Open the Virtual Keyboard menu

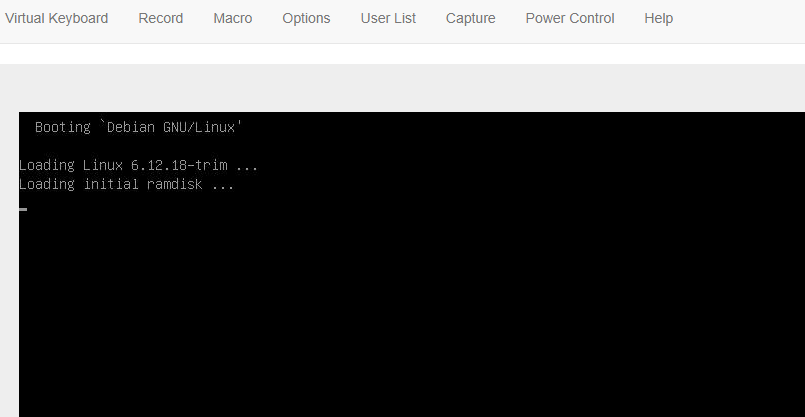[x=56, y=18]
